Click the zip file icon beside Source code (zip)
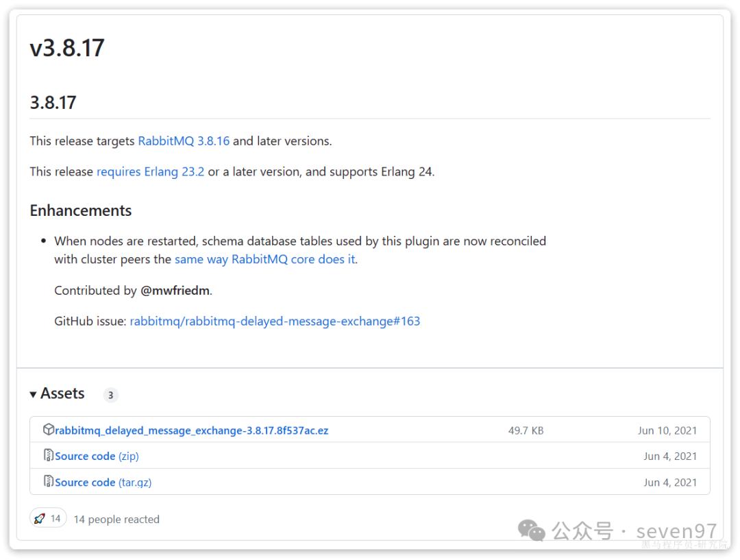Viewport: 740px width, 560px height. pyautogui.click(x=48, y=455)
